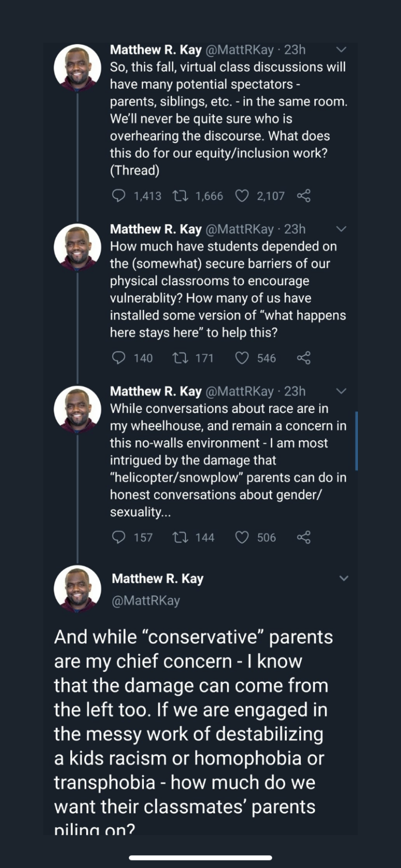The width and height of the screenshot is (401, 868).
Task: Open the @MattRKay handle on the focused tweet
Action: [145, 600]
